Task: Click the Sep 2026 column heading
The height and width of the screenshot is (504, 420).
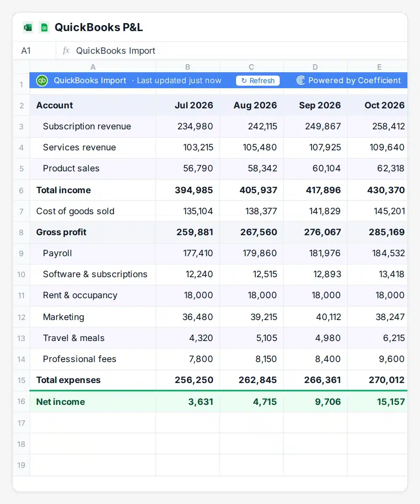Action: 315,105
